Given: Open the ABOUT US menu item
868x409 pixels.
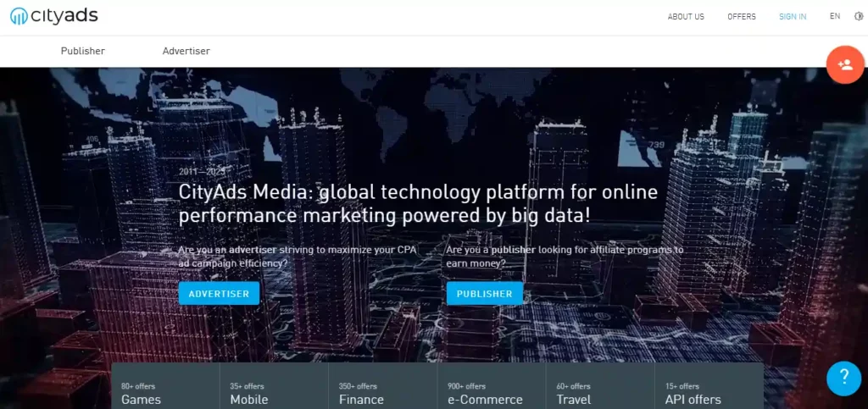Looking at the screenshot, I should (x=686, y=17).
